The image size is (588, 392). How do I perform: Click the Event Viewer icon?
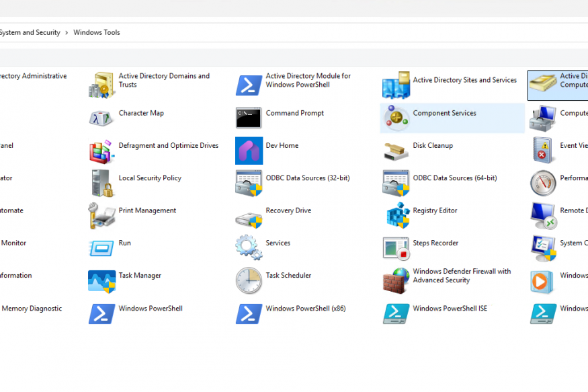click(542, 151)
